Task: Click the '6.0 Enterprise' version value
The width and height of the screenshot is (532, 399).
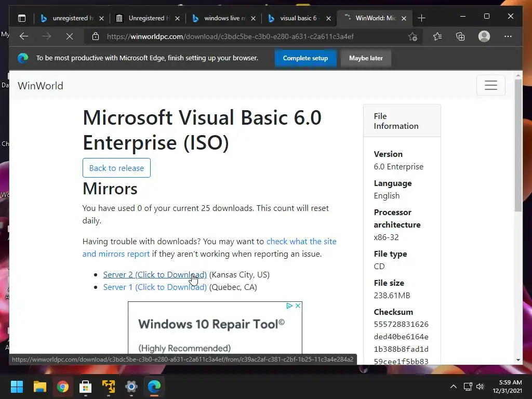Action: (398, 167)
